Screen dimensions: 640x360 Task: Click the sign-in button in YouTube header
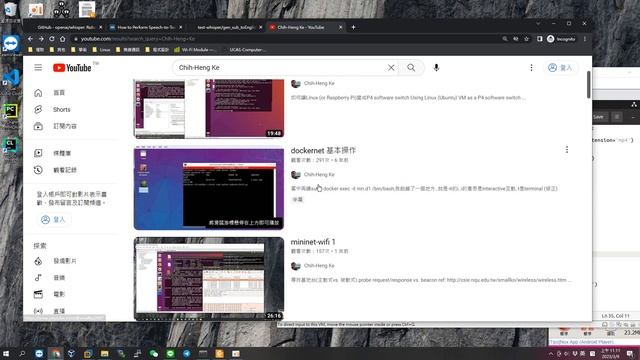(560, 68)
